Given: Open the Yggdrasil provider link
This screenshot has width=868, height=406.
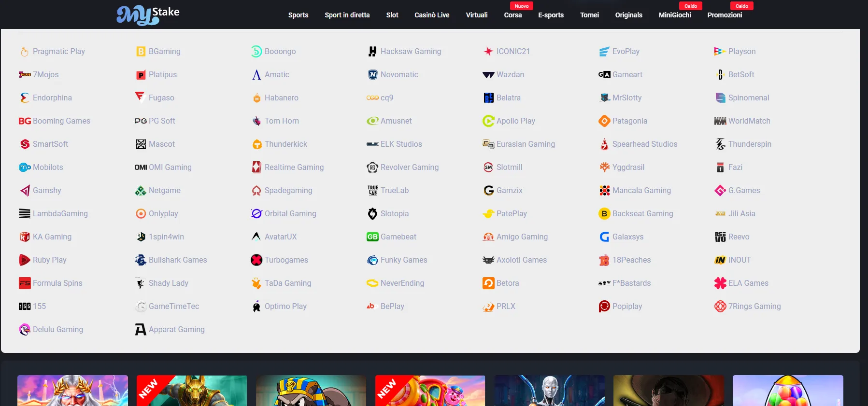Looking at the screenshot, I should (622, 167).
